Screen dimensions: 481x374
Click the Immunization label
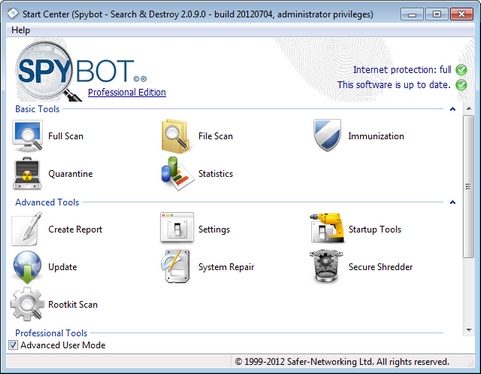376,136
